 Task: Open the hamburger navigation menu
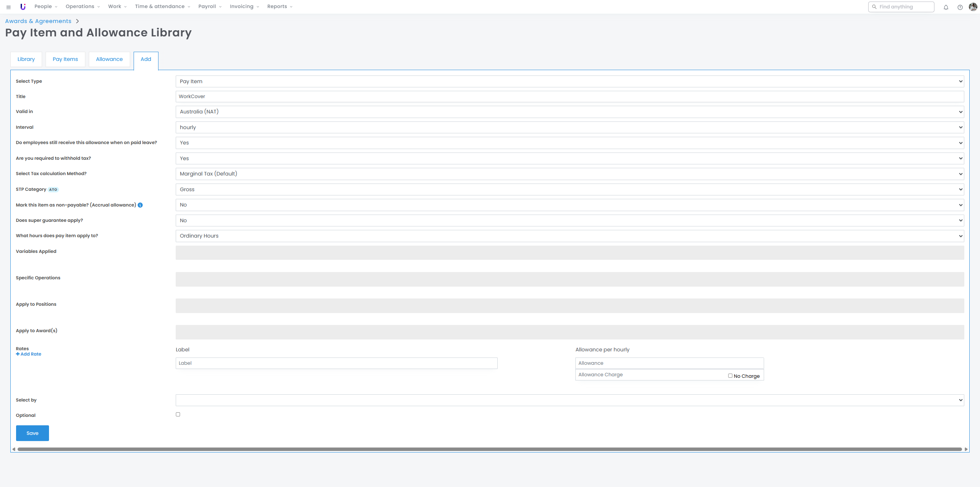coord(8,7)
